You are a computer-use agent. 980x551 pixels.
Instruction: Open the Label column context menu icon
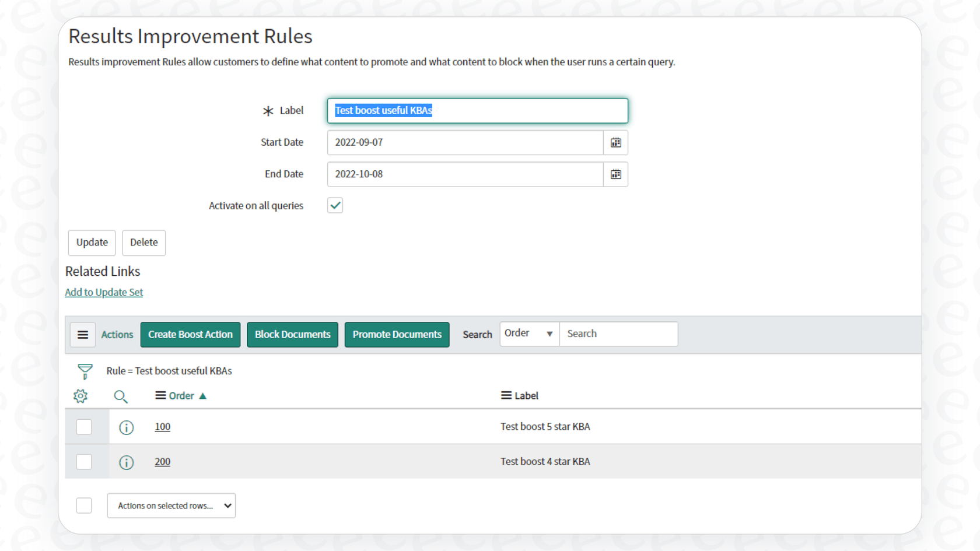[x=504, y=395]
